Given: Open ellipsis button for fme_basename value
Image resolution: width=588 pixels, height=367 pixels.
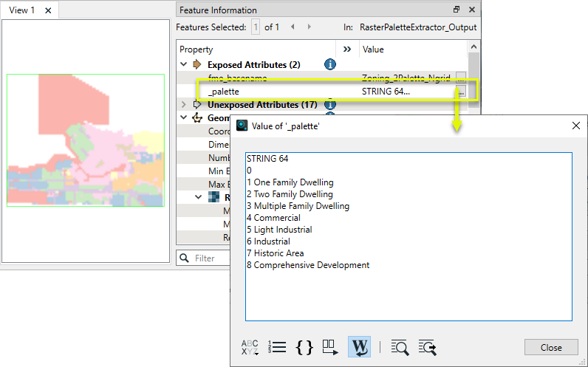Looking at the screenshot, I should (461, 78).
